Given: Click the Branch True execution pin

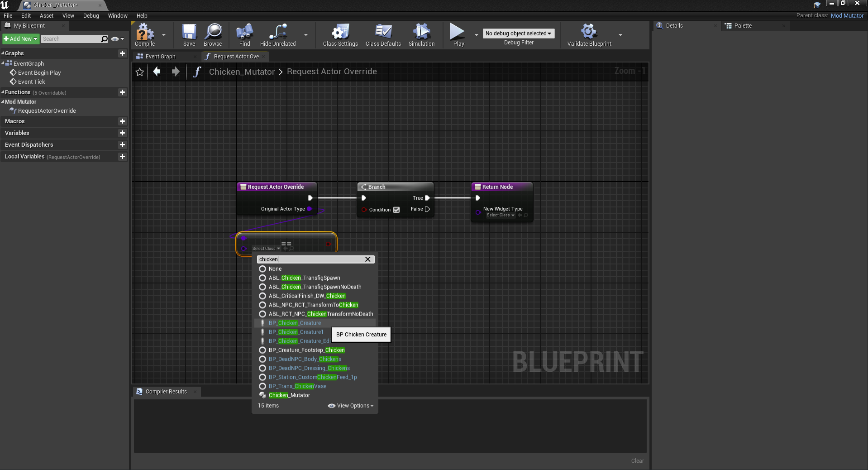Looking at the screenshot, I should (x=427, y=198).
